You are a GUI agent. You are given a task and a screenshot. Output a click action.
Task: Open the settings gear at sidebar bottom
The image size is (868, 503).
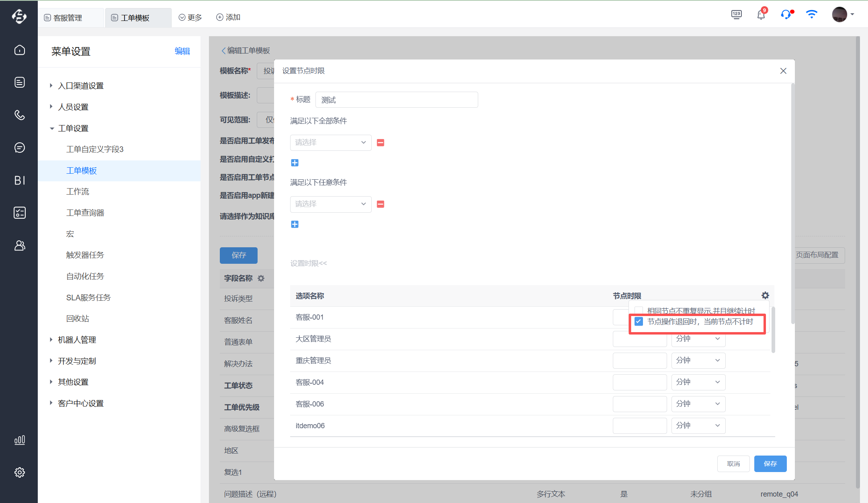click(19, 472)
